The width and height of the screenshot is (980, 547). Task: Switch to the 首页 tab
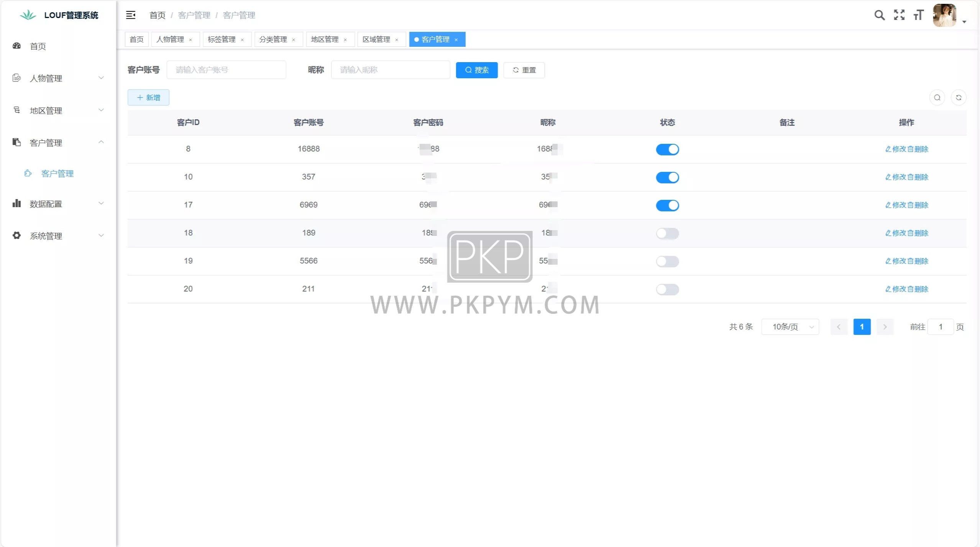point(136,40)
